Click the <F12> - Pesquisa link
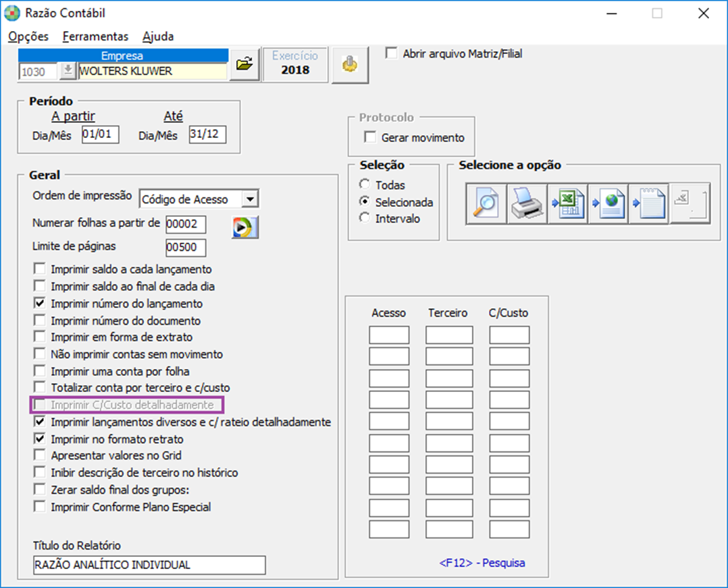The image size is (728, 588). 482,563
